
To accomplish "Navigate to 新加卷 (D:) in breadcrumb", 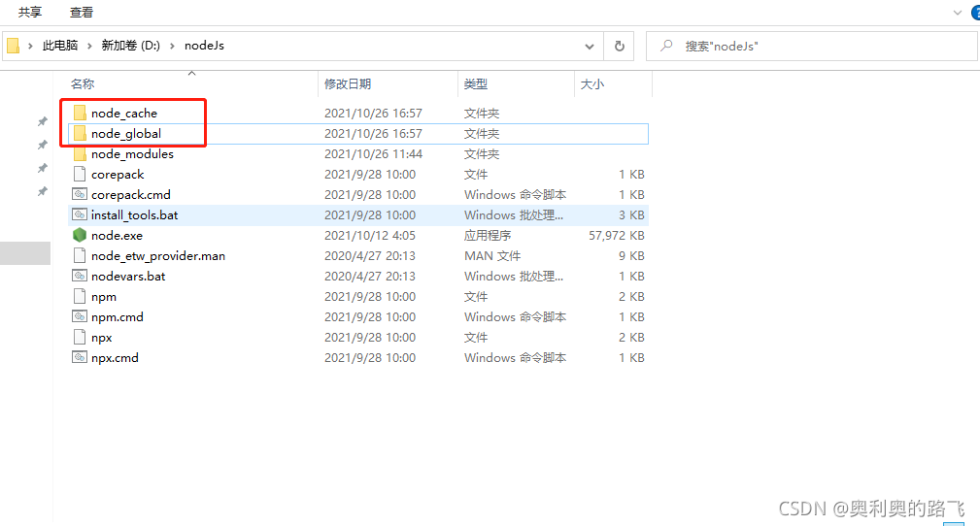I will [130, 46].
